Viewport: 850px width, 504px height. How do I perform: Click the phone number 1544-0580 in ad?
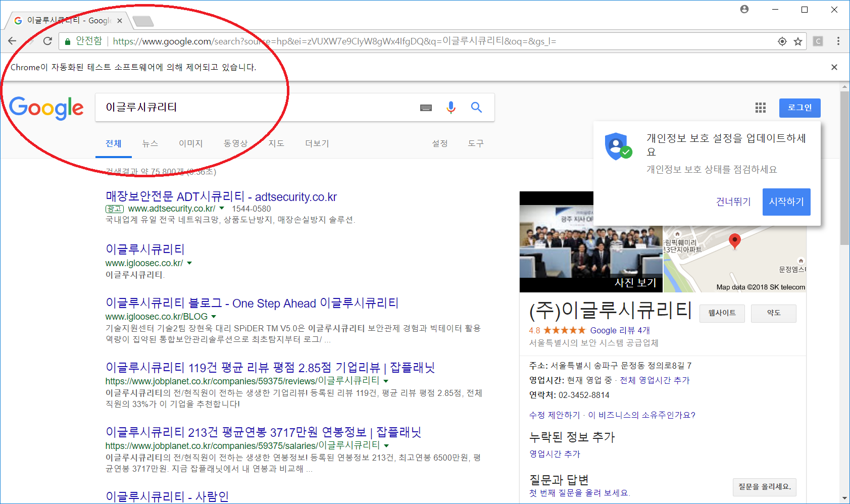(x=252, y=209)
